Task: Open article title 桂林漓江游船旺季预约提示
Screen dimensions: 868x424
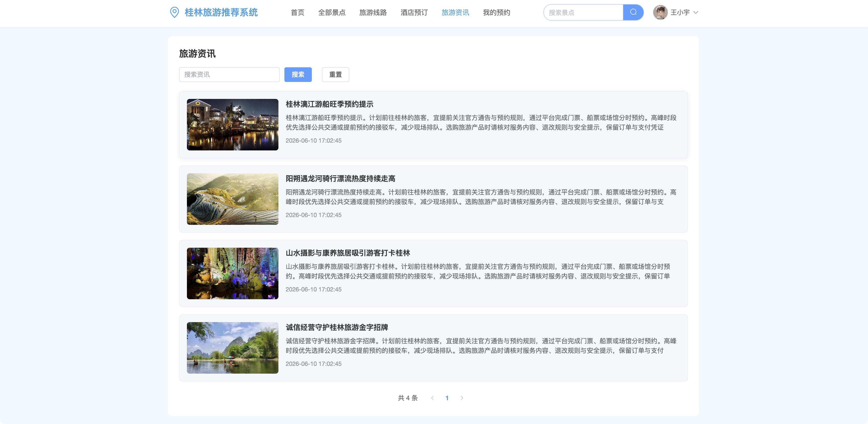Action: pyautogui.click(x=329, y=104)
